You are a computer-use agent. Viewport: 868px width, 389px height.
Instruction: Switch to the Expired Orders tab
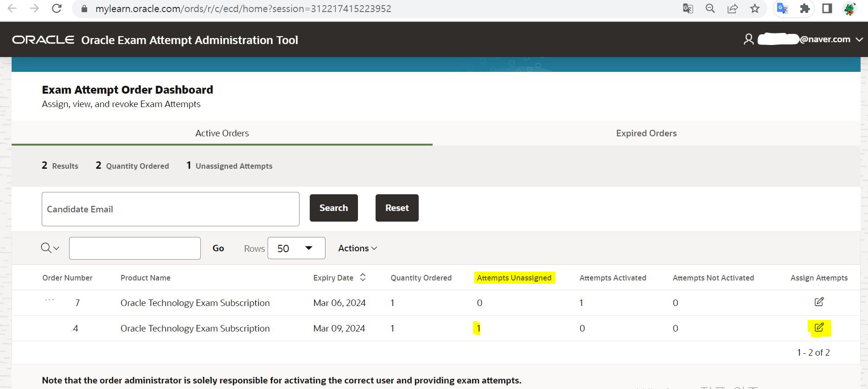tap(646, 133)
